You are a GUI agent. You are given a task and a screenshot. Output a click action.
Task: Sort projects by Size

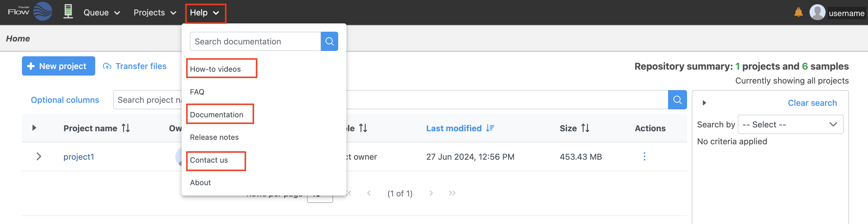tap(585, 128)
